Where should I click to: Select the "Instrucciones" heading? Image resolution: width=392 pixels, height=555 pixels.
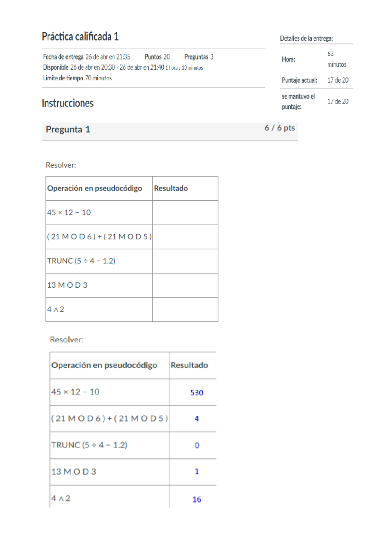68,103
